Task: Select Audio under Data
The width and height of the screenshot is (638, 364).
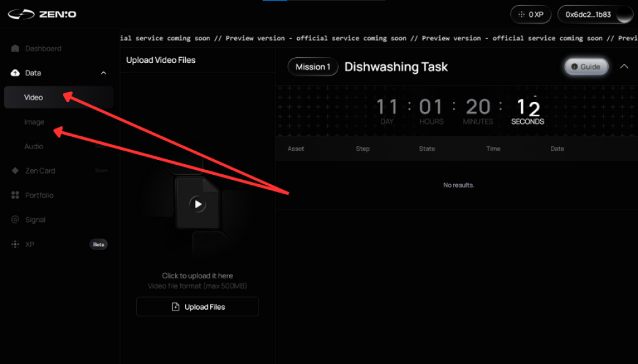Action: tap(34, 146)
